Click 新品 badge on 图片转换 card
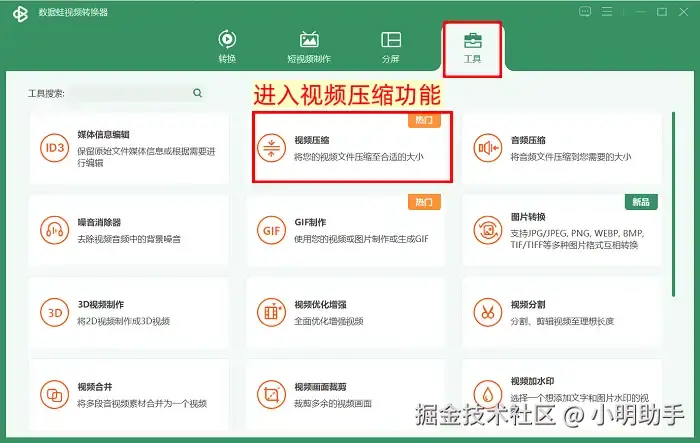This screenshot has width=700, height=443. click(641, 202)
